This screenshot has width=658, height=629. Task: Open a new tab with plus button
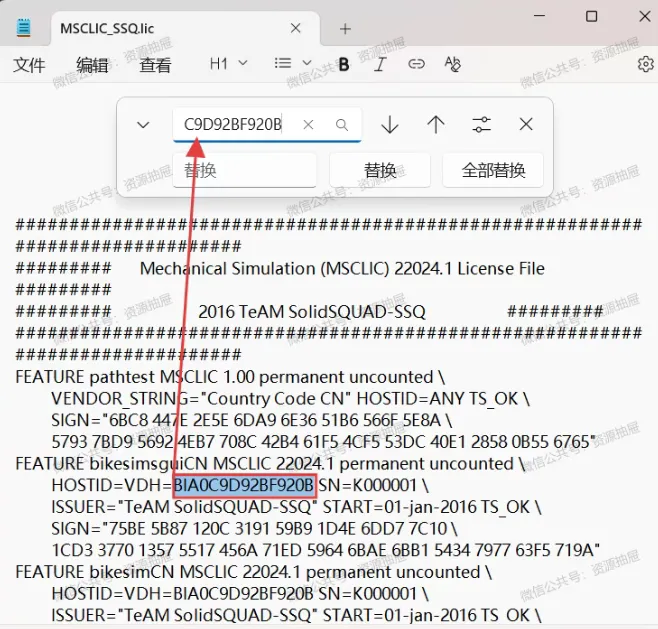(x=345, y=29)
